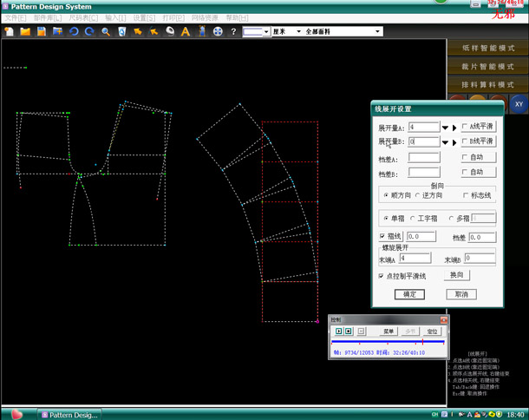Viewport: 529px width, 420px height.
Task: Toggle the B线平滑 checkbox
Action: point(465,141)
